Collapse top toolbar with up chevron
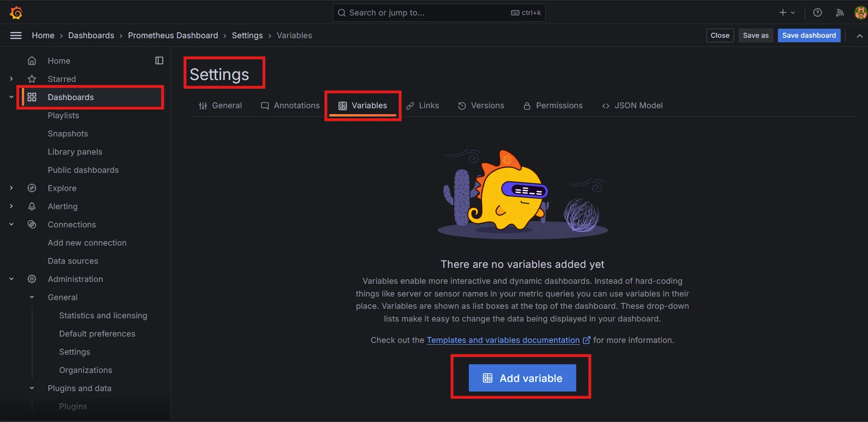Image resolution: width=868 pixels, height=422 pixels. [859, 36]
